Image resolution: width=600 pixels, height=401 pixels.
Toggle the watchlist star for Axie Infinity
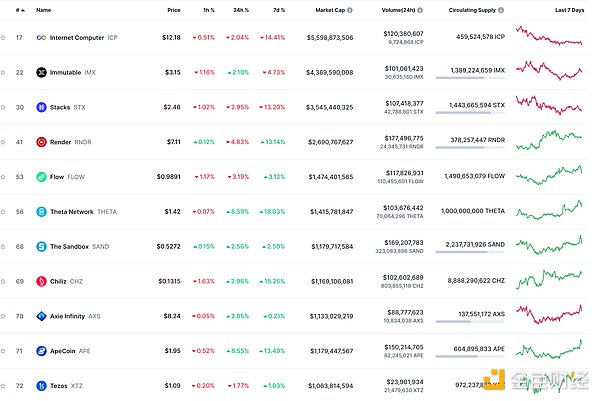pos(4,316)
